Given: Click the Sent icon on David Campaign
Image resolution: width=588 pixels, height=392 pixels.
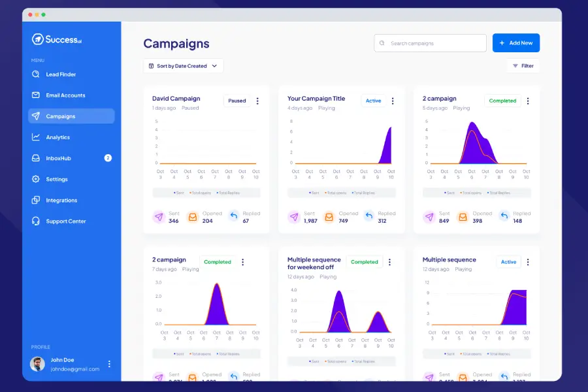Looking at the screenshot, I should 159,217.
